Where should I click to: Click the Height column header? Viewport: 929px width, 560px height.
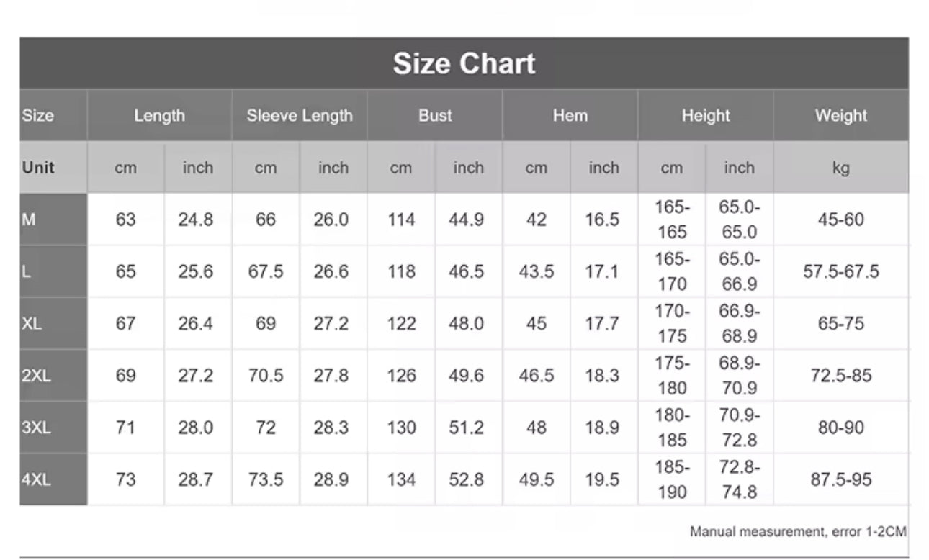pos(706,115)
